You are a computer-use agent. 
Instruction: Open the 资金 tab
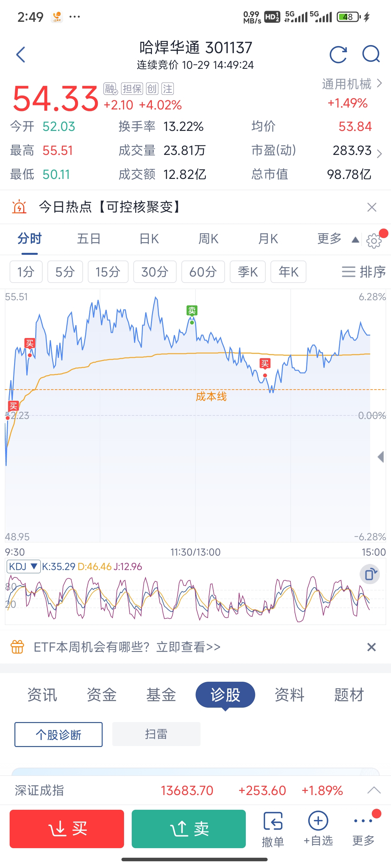point(102,695)
